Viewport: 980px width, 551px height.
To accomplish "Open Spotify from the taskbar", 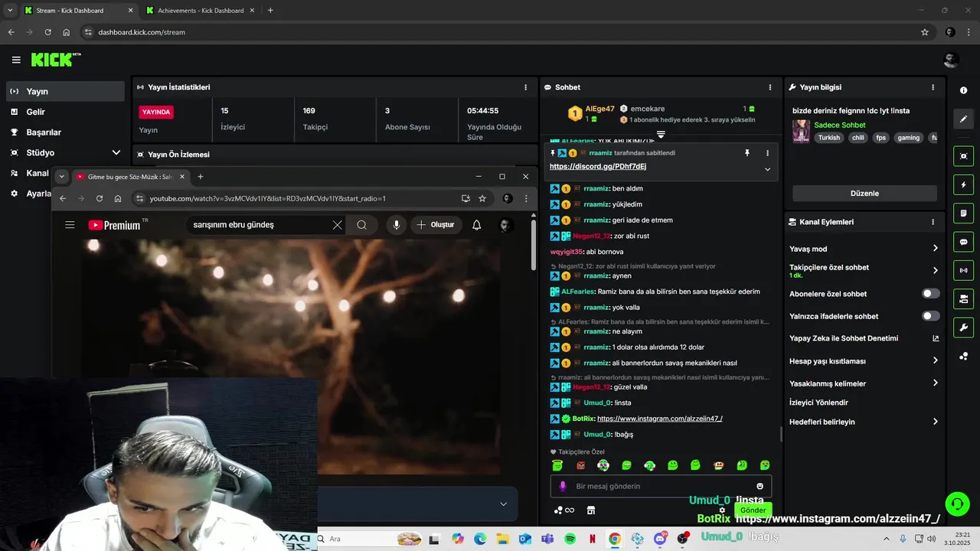I will tap(570, 539).
